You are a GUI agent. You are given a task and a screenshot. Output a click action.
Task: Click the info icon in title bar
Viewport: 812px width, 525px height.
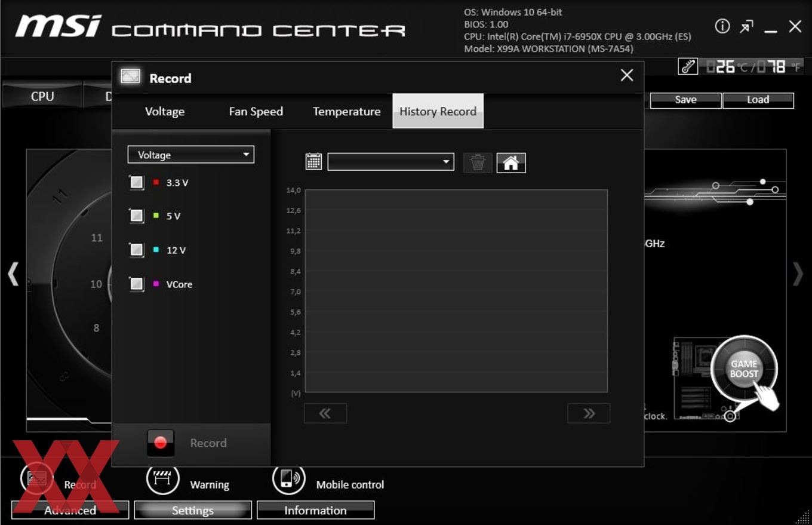[722, 26]
